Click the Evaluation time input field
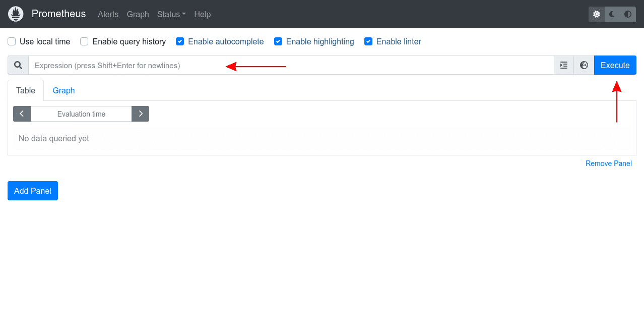Screen dimensions: 644x326 tap(81, 114)
